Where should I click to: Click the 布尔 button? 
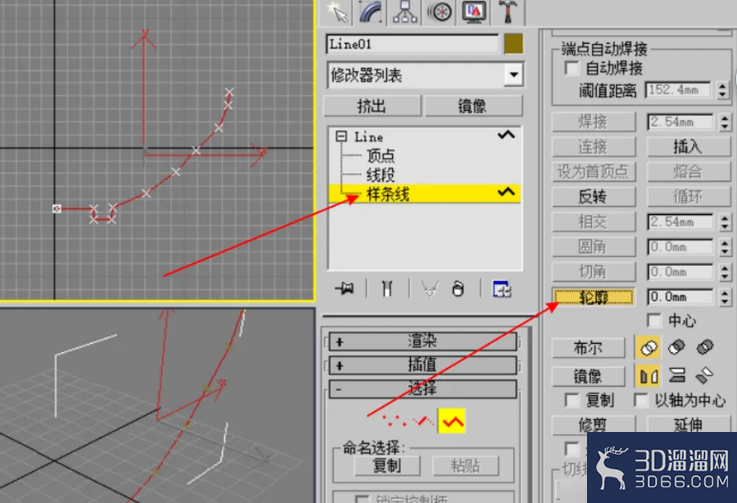pos(588,348)
